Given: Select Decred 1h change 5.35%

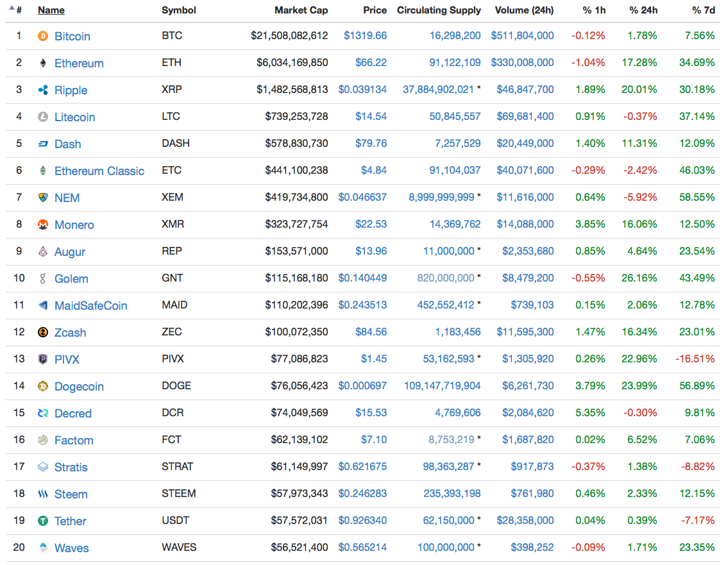Looking at the screenshot, I should coord(590,413).
